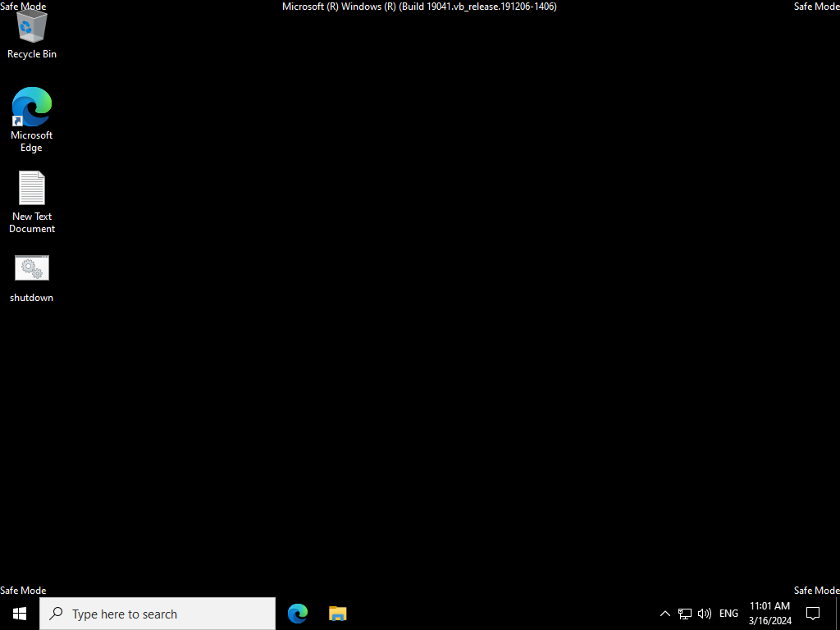This screenshot has width=840, height=630.
Task: Click the 'New Text Document' name label
Action: 31,223
